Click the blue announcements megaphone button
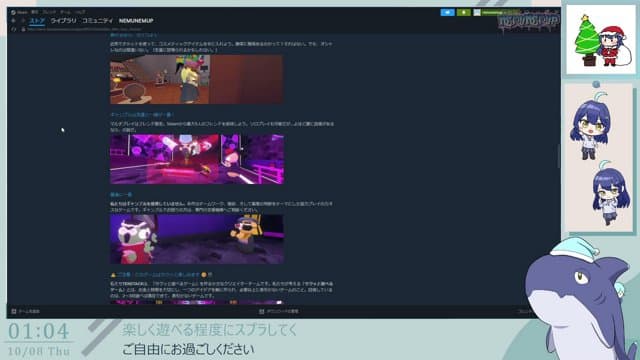The height and width of the screenshot is (360, 640). (x=447, y=13)
